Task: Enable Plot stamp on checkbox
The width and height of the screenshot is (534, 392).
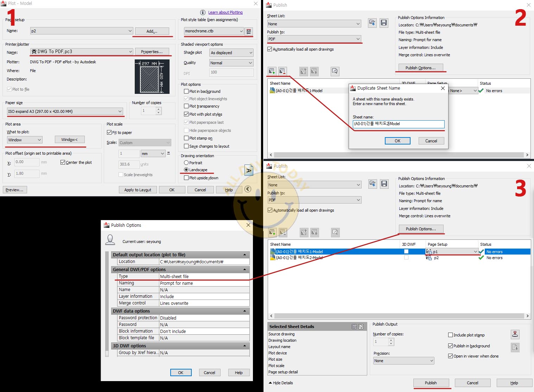Action: [x=186, y=138]
